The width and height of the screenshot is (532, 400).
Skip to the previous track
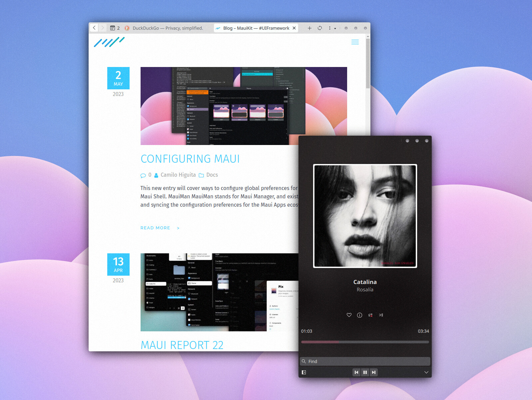click(356, 372)
